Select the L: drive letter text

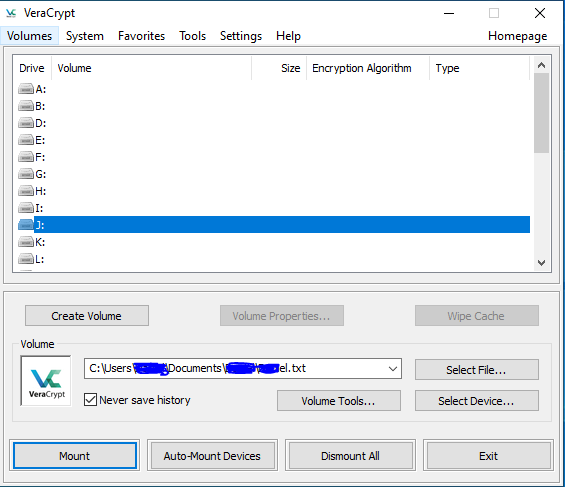coord(40,259)
